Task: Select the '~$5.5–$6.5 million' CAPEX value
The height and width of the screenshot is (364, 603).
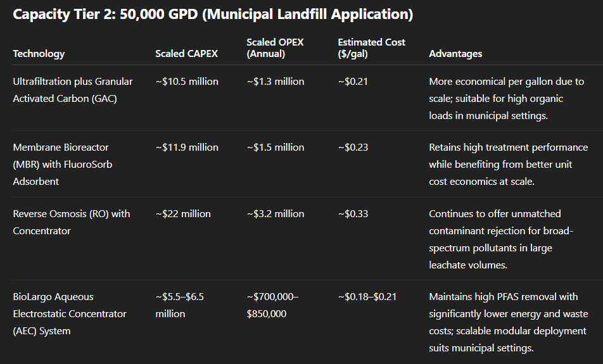Action: [180, 305]
